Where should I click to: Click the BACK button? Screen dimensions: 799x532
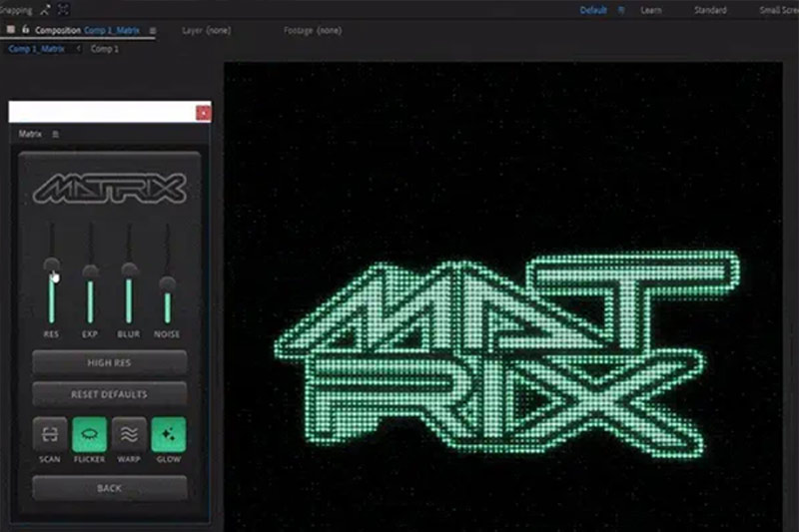coord(109,488)
